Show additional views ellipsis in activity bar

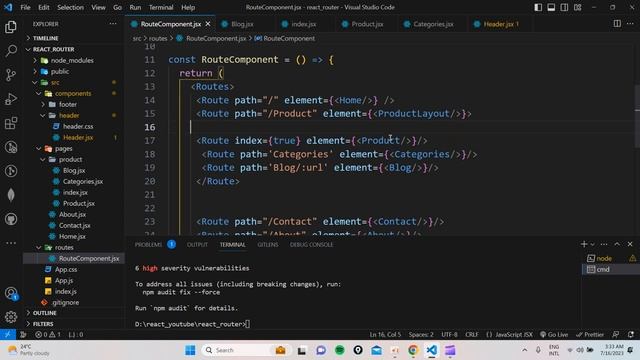11,243
